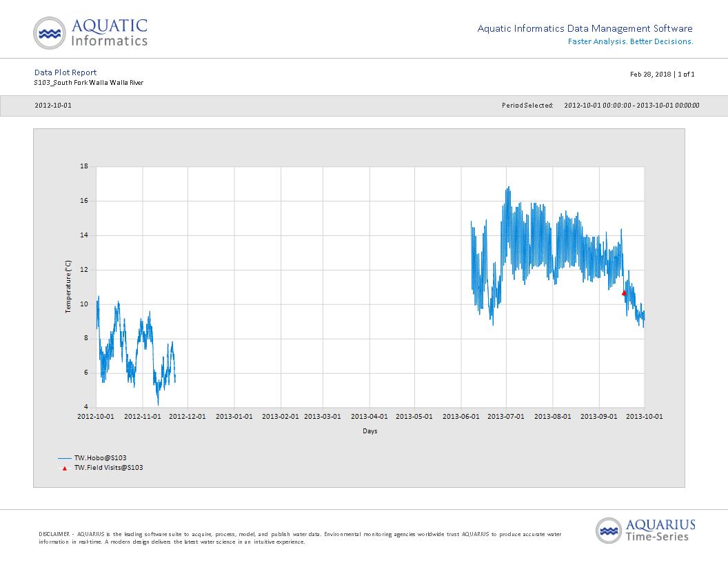Click the 'AQUARIUS Time-Series' logo text
The image size is (728, 563).
point(660,531)
